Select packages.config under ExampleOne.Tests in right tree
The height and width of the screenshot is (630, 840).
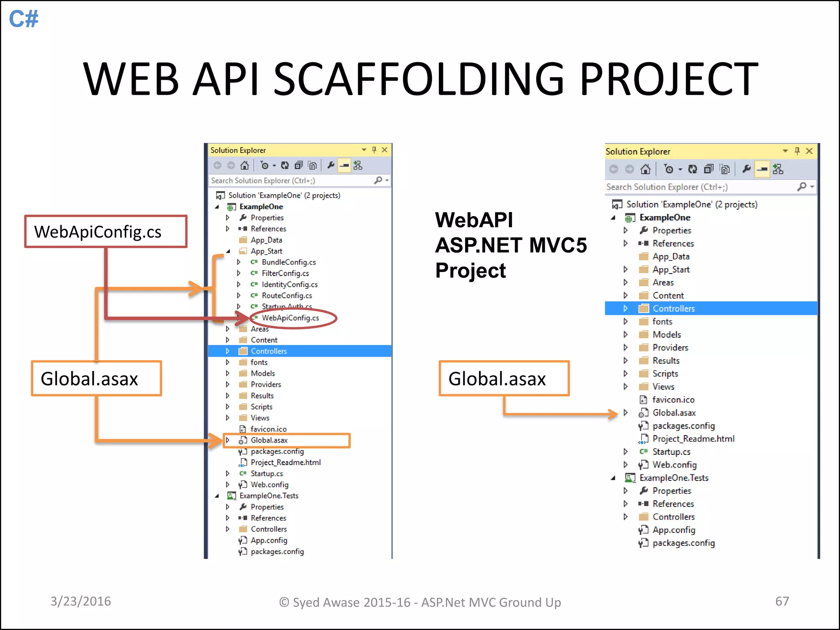pos(684,543)
